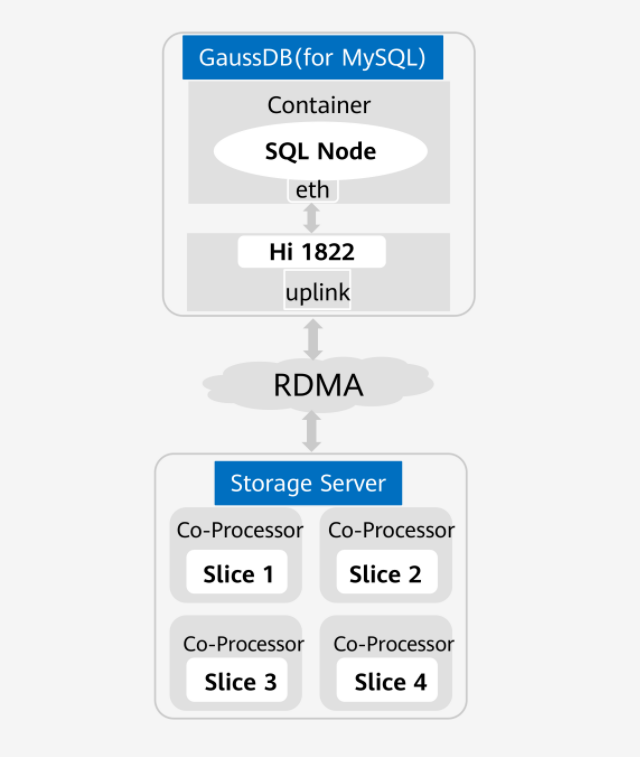Click the Container label
This screenshot has width=640, height=757.
pyautogui.click(x=319, y=105)
